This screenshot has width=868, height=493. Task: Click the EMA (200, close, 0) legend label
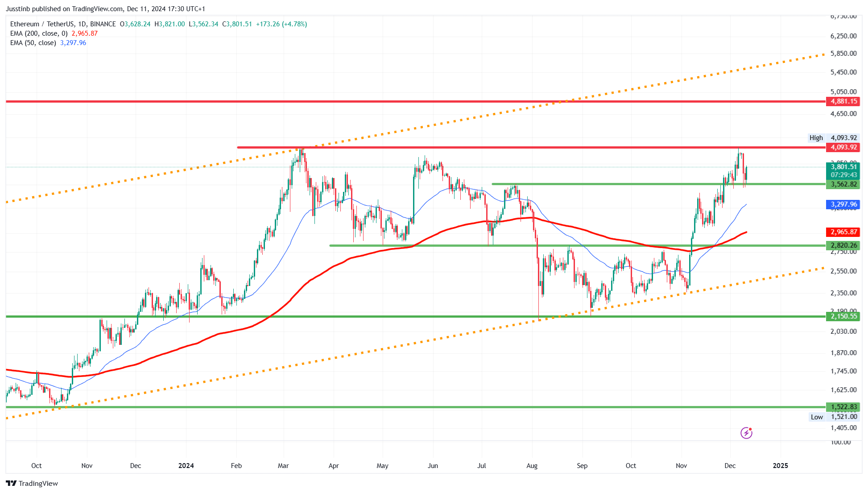click(39, 33)
